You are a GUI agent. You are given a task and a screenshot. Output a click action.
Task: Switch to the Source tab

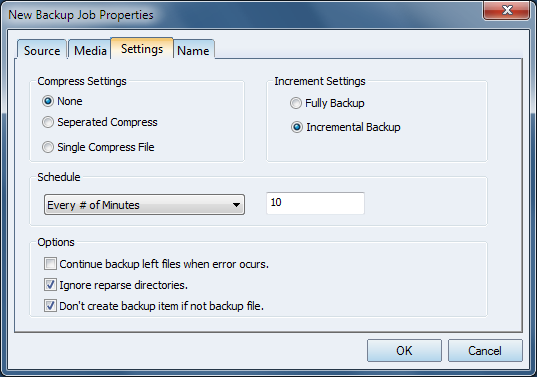coord(42,50)
